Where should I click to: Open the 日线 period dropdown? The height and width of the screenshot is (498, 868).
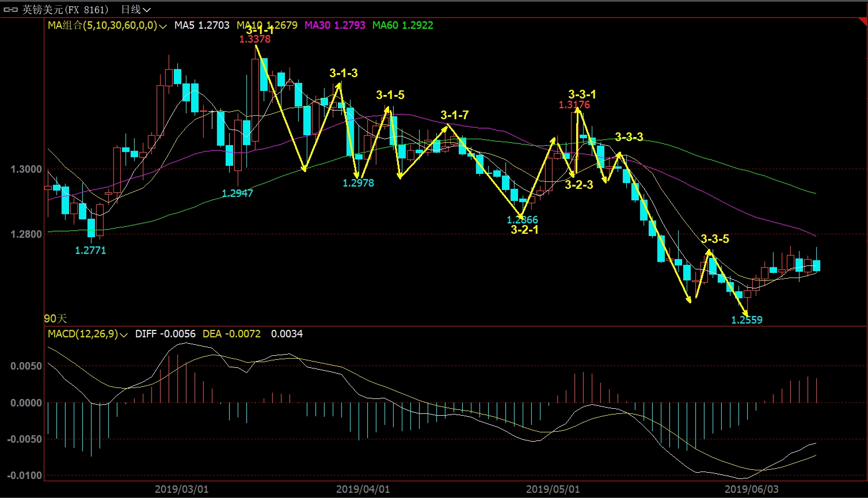click(x=136, y=9)
